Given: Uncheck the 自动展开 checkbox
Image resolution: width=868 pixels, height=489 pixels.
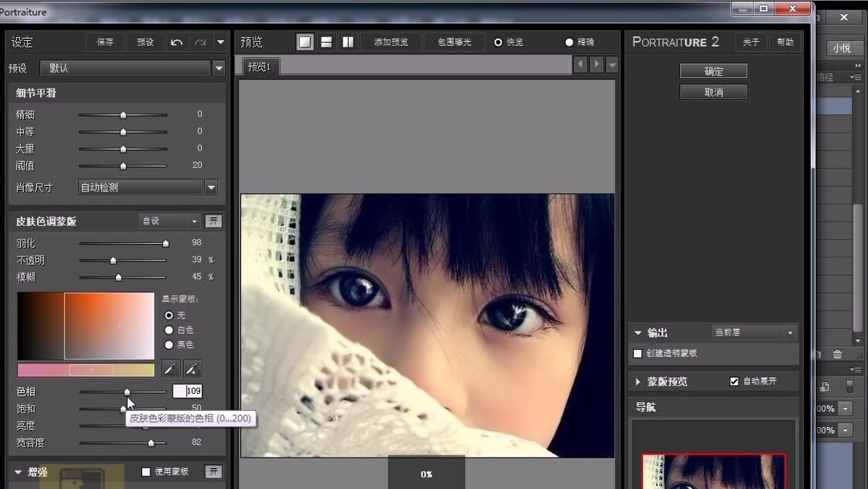Looking at the screenshot, I should click(x=734, y=380).
